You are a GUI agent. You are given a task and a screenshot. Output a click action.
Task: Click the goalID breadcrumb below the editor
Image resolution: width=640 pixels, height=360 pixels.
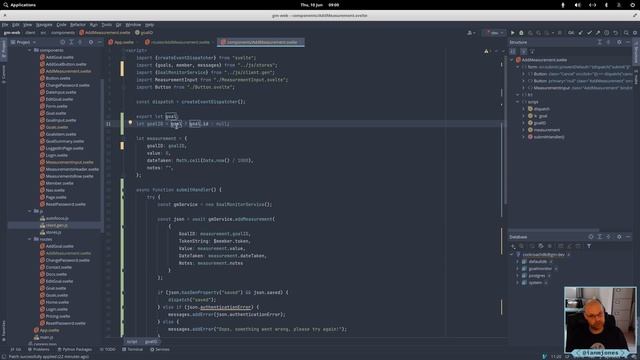point(151,342)
